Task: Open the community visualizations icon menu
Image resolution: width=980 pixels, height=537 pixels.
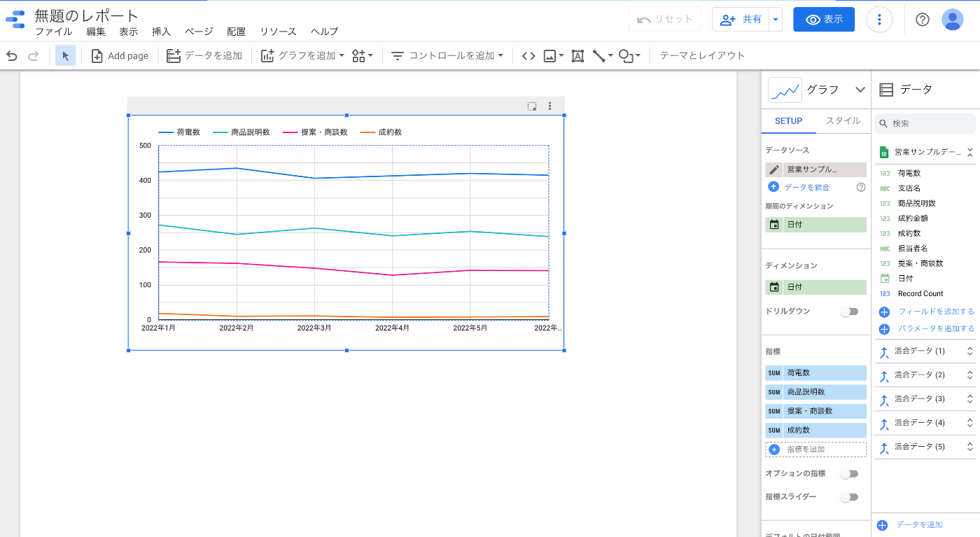Action: tap(363, 56)
